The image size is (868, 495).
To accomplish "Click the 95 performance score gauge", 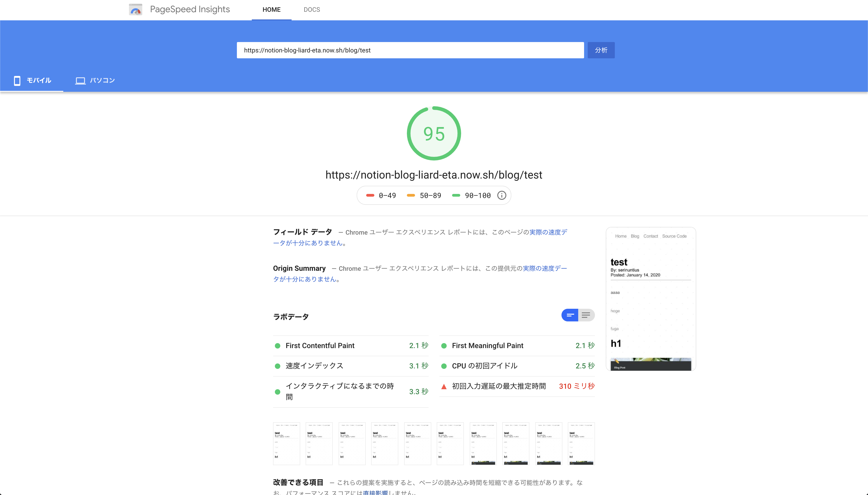I will click(x=434, y=134).
